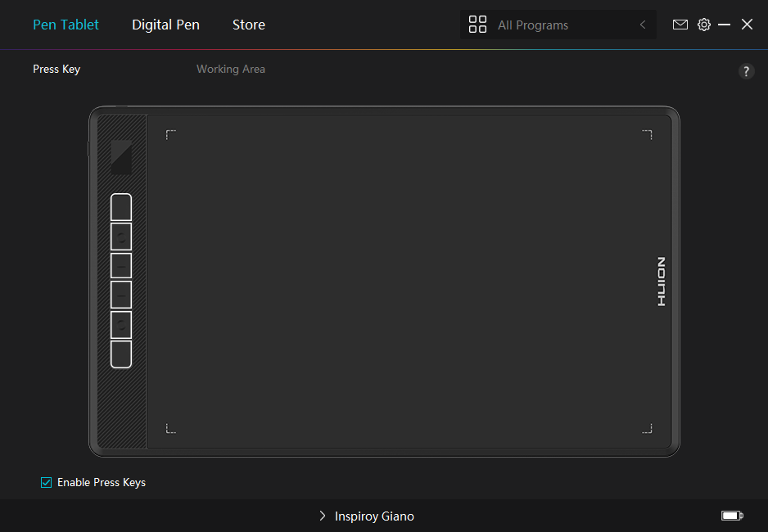The height and width of the screenshot is (532, 768).
Task: Disable the Enable Press Keys checkbox
Action: coord(47,482)
